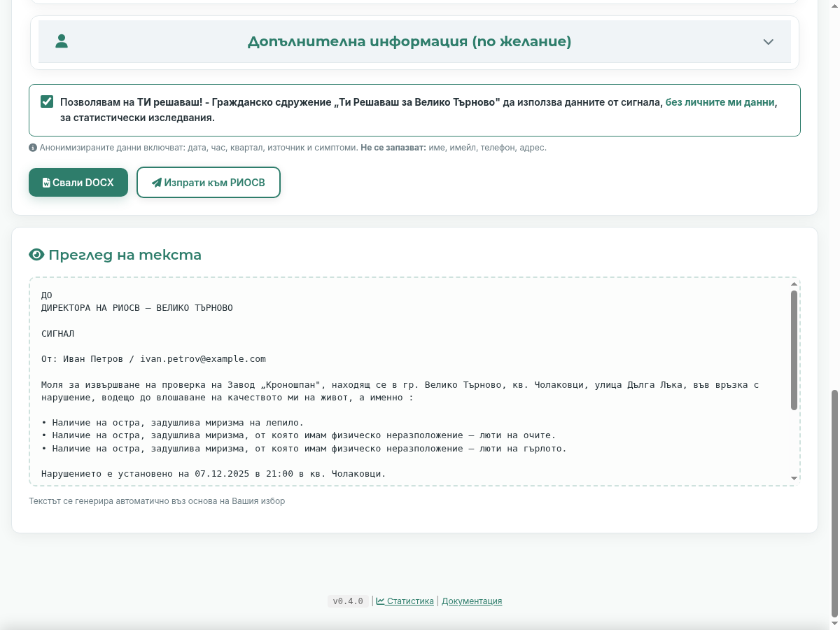
Task: Toggle the статистически изследвания permission
Action: click(45, 101)
